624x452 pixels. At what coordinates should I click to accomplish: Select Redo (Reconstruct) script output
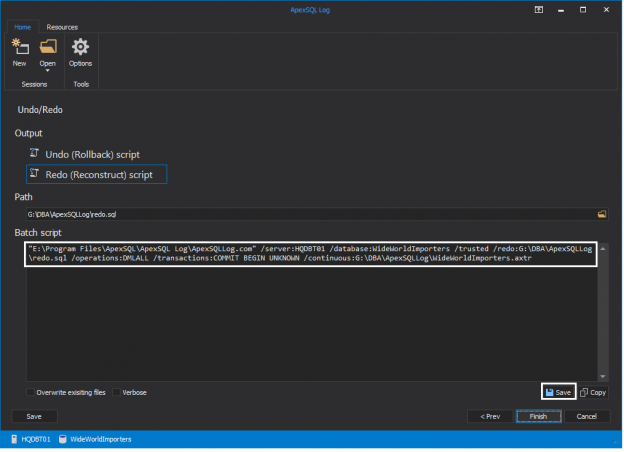96,174
